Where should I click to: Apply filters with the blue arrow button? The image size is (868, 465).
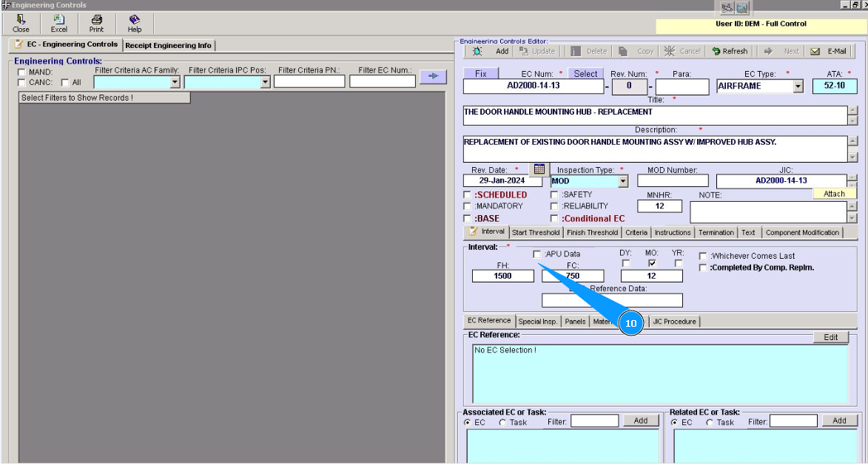pos(433,76)
